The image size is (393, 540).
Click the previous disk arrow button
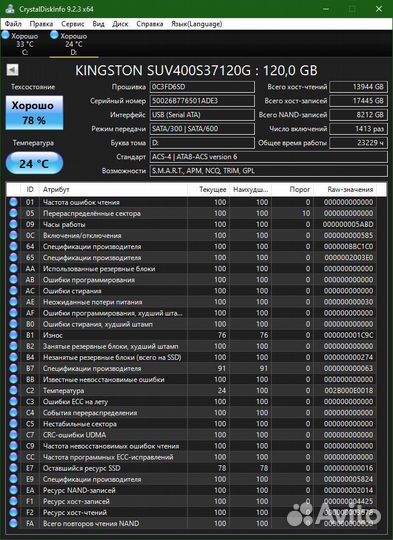tap(12, 70)
